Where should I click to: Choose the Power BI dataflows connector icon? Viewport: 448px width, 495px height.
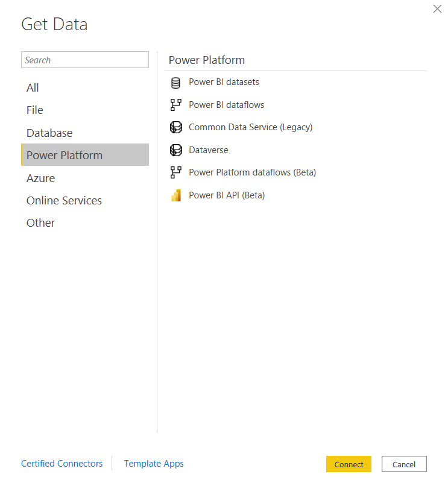[175, 105]
